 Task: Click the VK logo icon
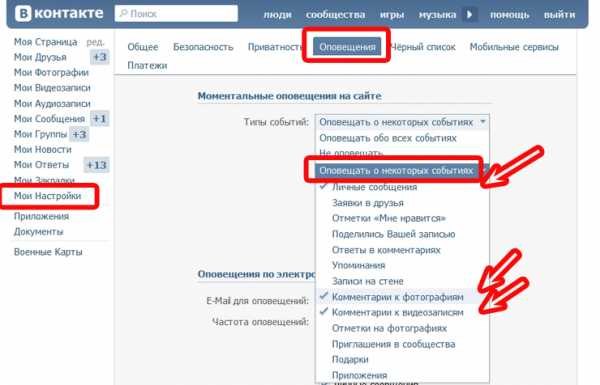coord(23,14)
